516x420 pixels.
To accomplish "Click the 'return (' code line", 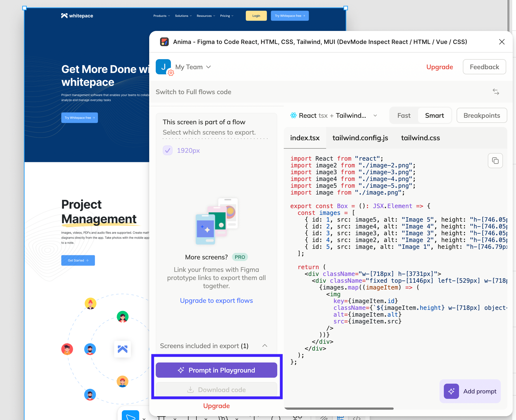I will (x=312, y=267).
